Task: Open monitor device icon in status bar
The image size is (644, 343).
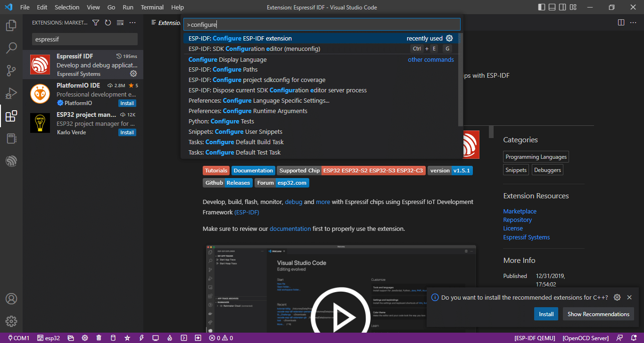Action: pos(156,338)
